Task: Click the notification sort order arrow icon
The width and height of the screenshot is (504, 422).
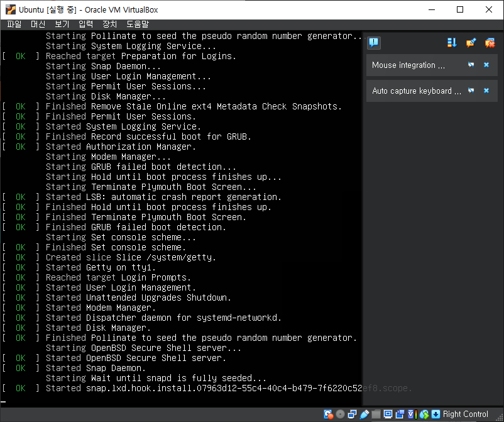Action: [452, 43]
